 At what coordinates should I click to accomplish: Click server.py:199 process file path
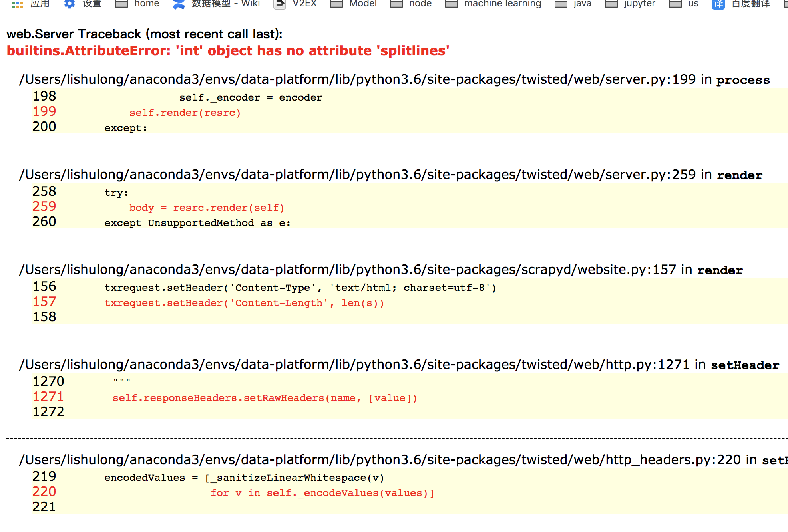coord(394,79)
